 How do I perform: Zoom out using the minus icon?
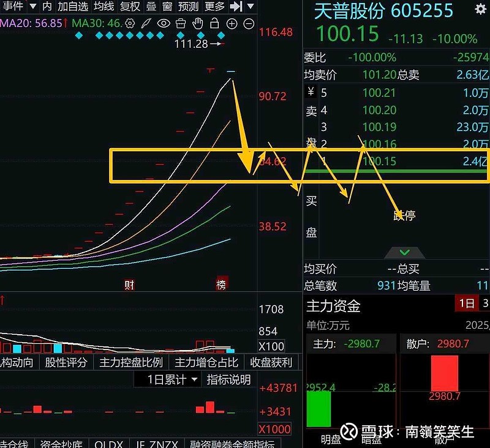coord(247,24)
